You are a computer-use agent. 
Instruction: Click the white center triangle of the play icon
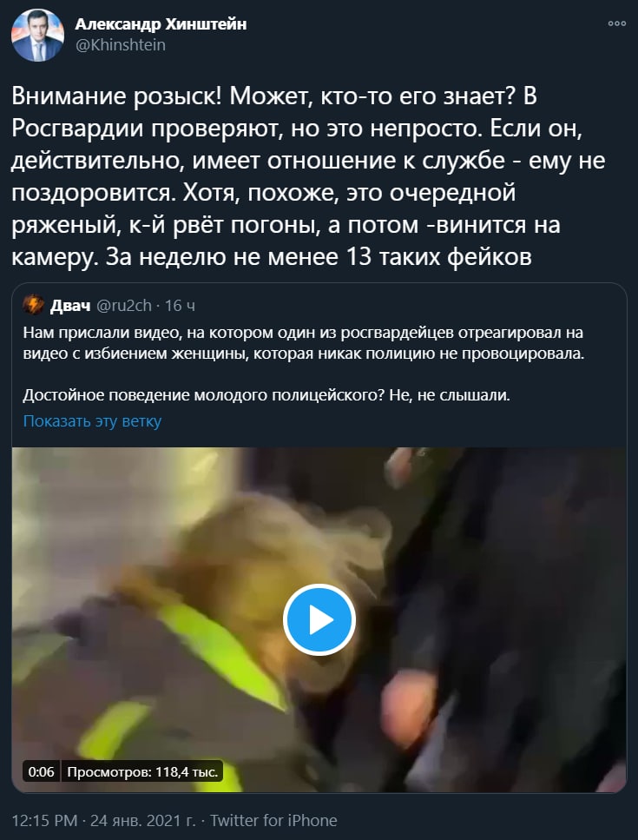pos(321,620)
